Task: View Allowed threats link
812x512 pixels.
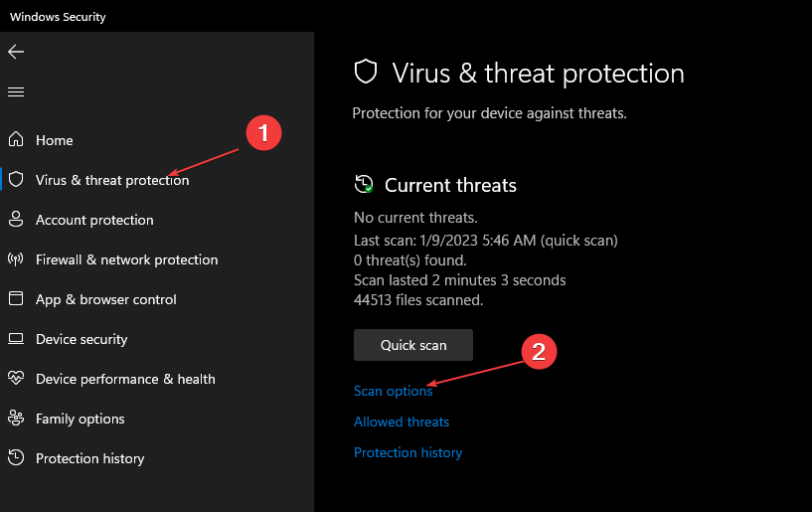Action: point(402,422)
